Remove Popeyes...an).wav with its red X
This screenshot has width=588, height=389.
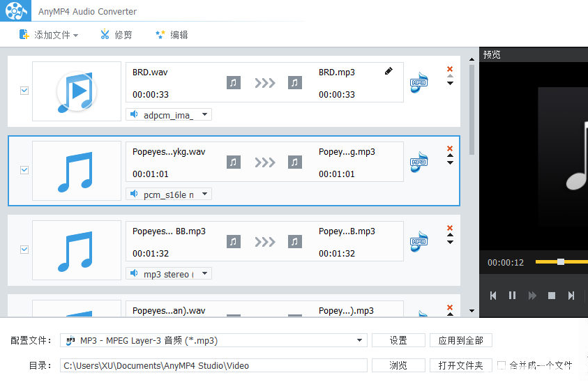(x=450, y=307)
